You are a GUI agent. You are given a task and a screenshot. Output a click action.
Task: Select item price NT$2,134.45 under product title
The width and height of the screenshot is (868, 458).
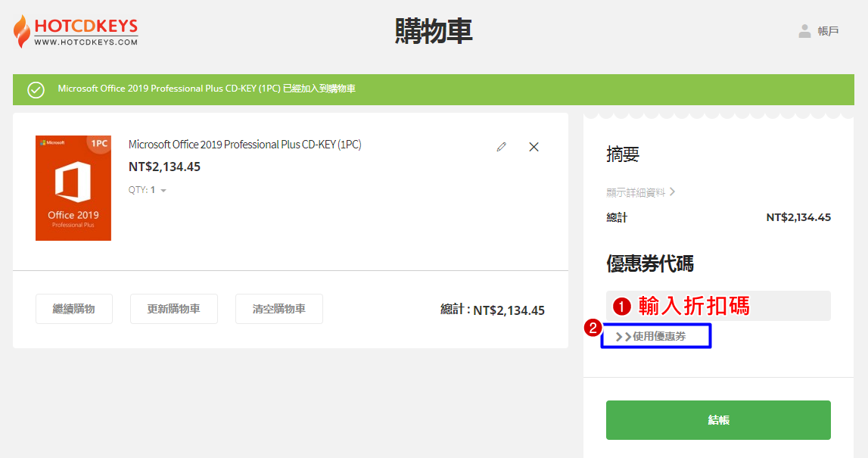click(x=164, y=167)
